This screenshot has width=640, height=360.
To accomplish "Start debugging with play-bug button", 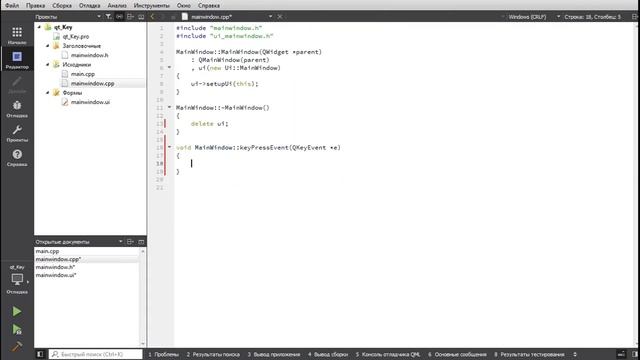I will pos(17,329).
